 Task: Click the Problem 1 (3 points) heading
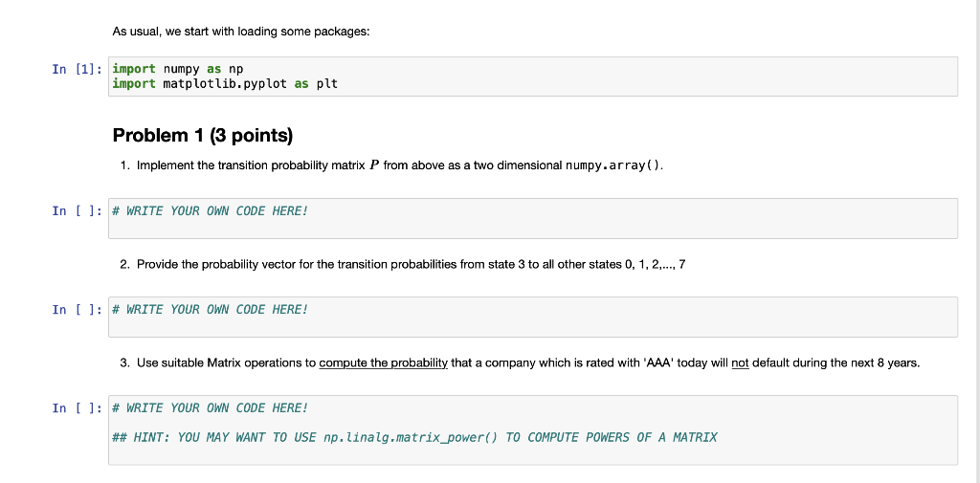click(x=203, y=135)
